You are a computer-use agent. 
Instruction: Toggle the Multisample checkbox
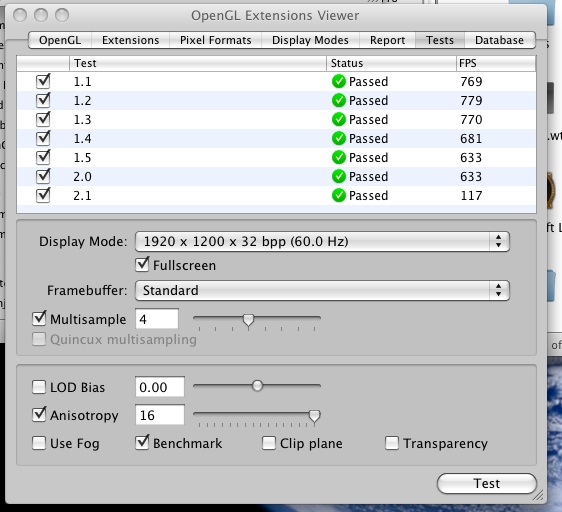click(39, 319)
